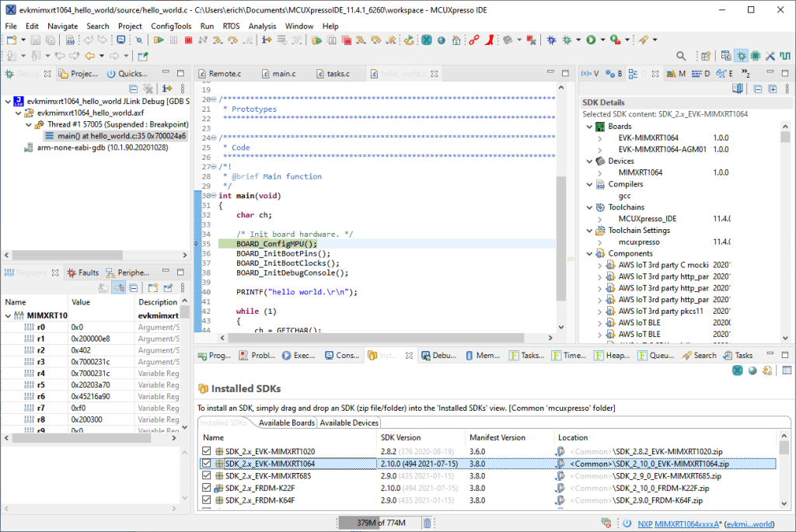Collapse the Boards node in SDK Details
Image resolution: width=796 pixels, height=532 pixels.
point(588,127)
